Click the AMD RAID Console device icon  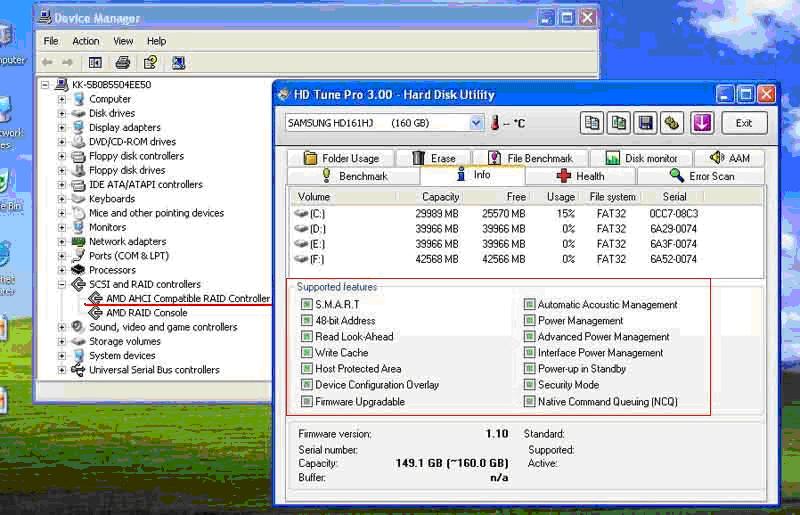coord(95,312)
